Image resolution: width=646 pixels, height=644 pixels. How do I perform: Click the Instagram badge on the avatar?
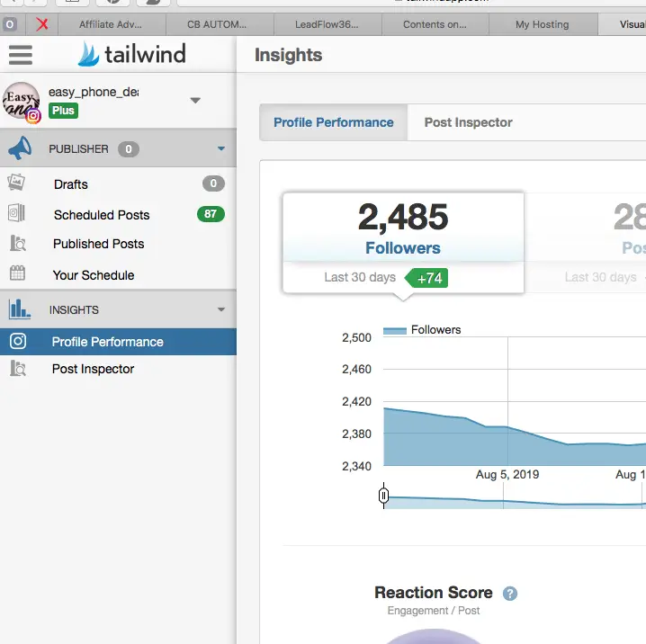tap(33, 117)
